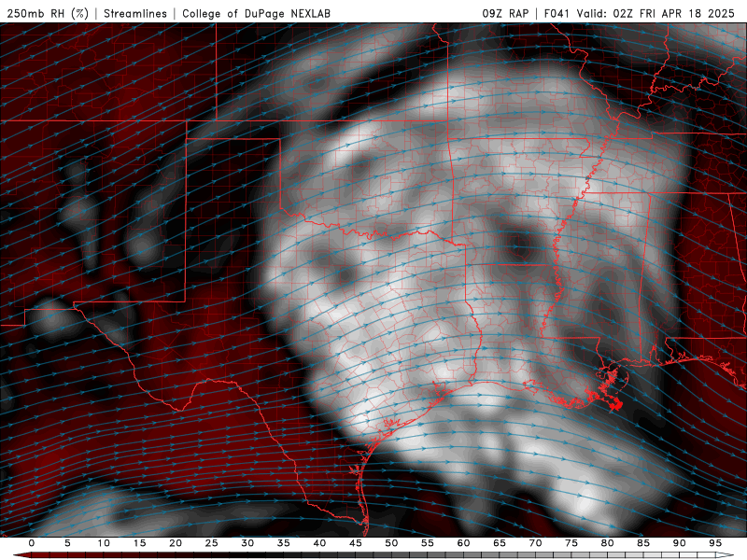The width and height of the screenshot is (747, 560).
Task: Click the "75" label on the color scale
Action: pos(571,543)
